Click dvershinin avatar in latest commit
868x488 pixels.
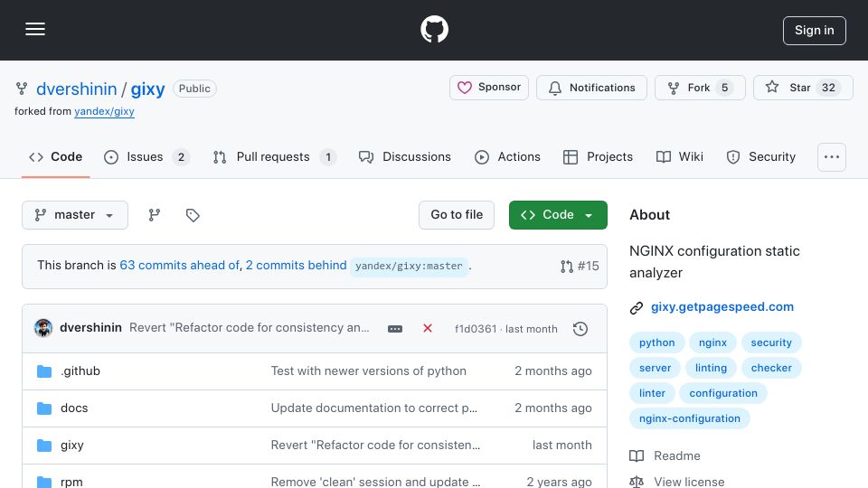(43, 328)
